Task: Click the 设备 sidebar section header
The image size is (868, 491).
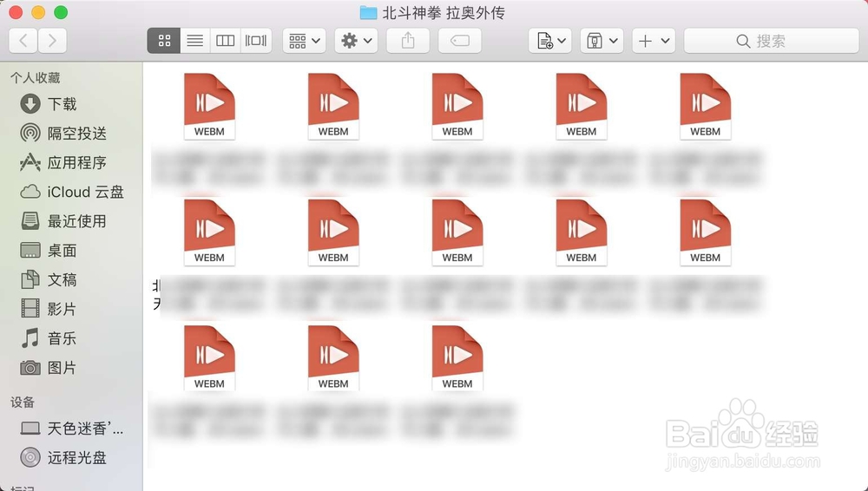Action: pos(23,403)
